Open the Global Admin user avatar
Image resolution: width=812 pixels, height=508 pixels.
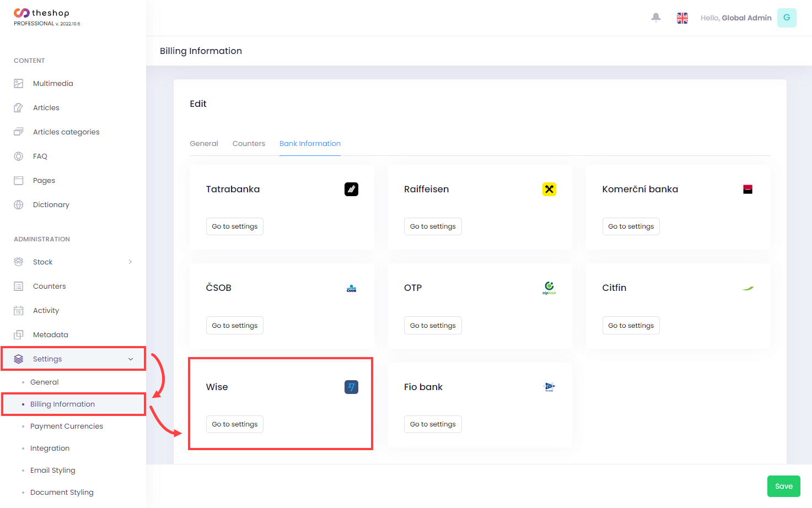(787, 18)
